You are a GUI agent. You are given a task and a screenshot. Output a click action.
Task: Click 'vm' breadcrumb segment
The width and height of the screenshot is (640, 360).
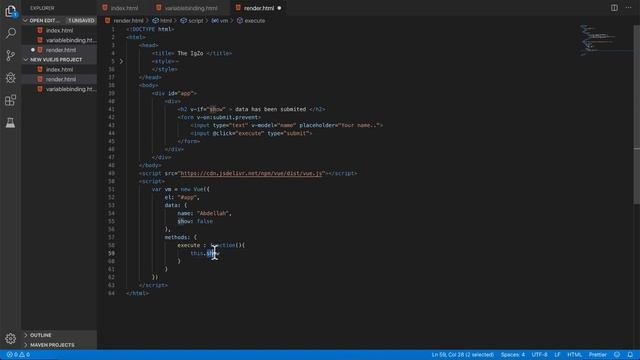[224, 20]
